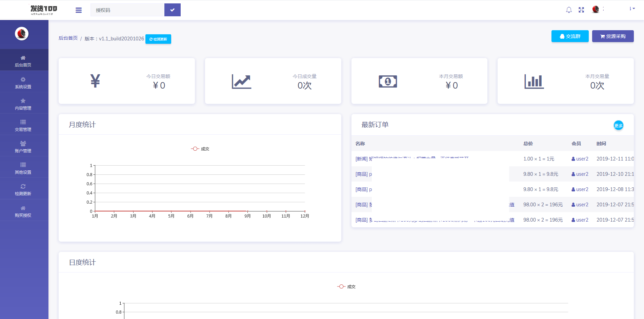Image resolution: width=644 pixels, height=319 pixels.
Task: Toggle 成交 legend in 日度统计 chart
Action: tap(346, 287)
